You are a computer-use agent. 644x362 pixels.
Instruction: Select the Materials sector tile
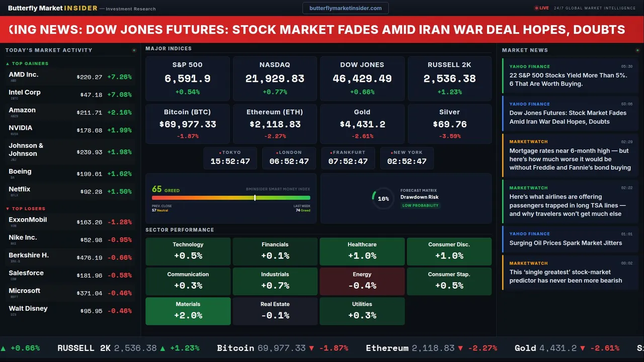[188, 311]
